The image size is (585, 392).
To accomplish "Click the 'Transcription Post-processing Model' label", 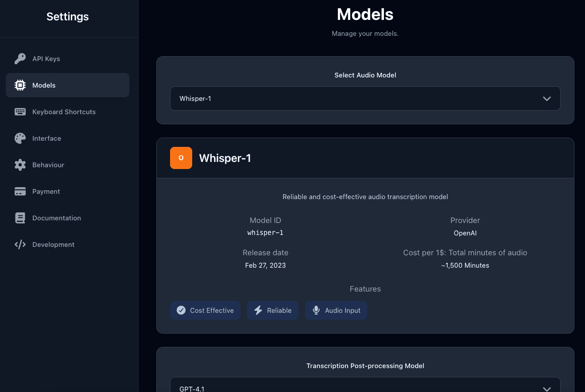I will pyautogui.click(x=365, y=366).
